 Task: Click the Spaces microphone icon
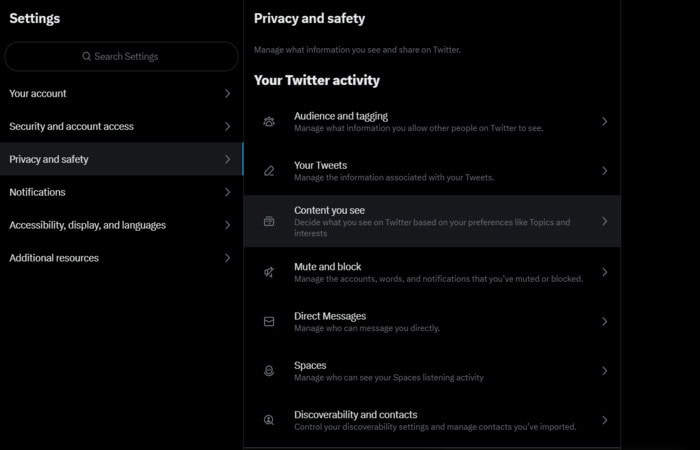269,371
